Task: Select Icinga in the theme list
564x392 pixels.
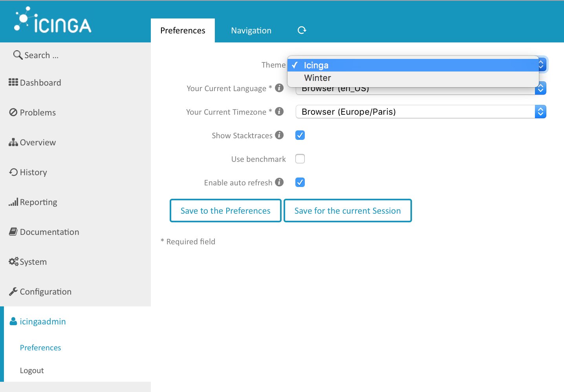Action: [x=413, y=65]
